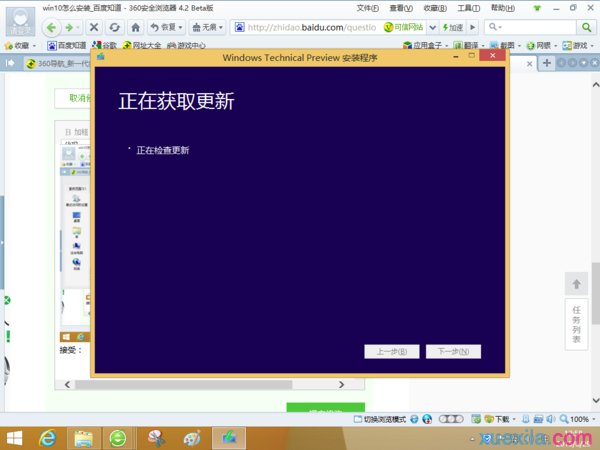Click the Windows setup program taskbar icon
This screenshot has height=450, width=600.
tap(229, 439)
